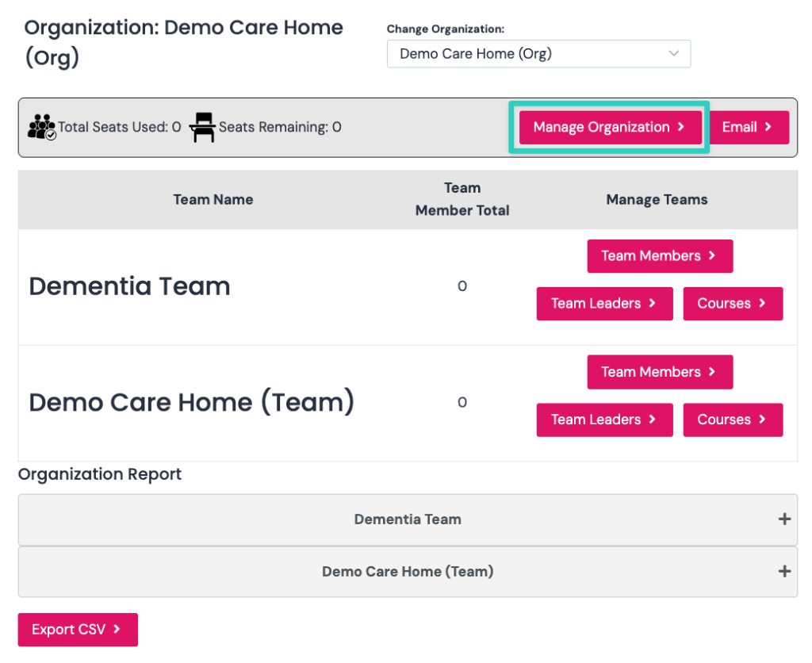Click the 'Dementia Team' name in the table

pyautogui.click(x=129, y=286)
